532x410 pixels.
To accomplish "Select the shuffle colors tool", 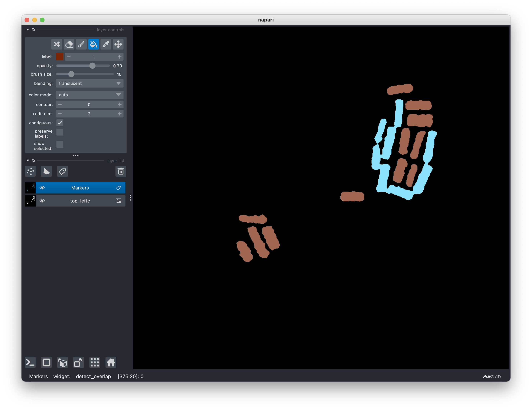I will [57, 44].
